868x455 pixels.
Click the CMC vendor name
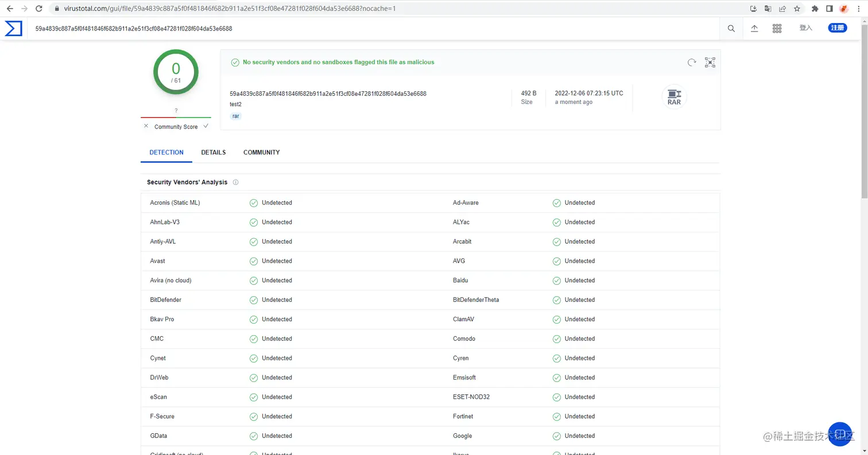157,339
